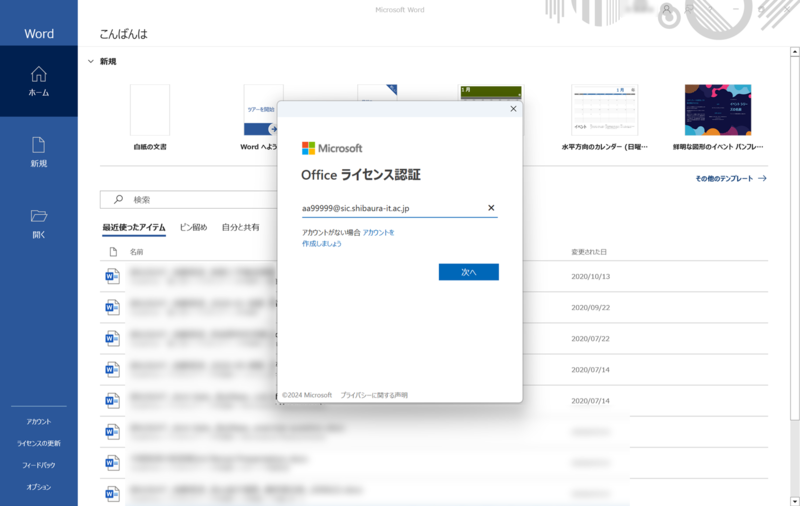The width and height of the screenshot is (800, 506).
Task: Select the 最近使ったアイテム tab
Action: (133, 228)
